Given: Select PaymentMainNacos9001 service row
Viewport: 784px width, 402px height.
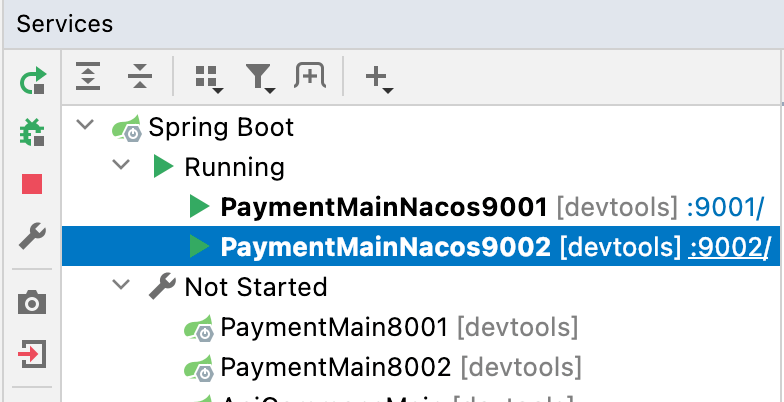Looking at the screenshot, I should point(422,206).
